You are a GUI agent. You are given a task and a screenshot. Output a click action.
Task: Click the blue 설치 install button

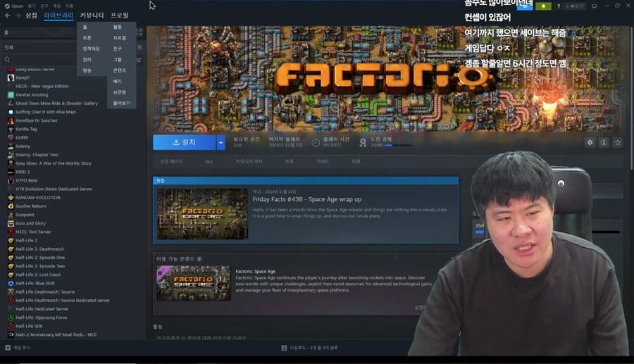coord(185,142)
